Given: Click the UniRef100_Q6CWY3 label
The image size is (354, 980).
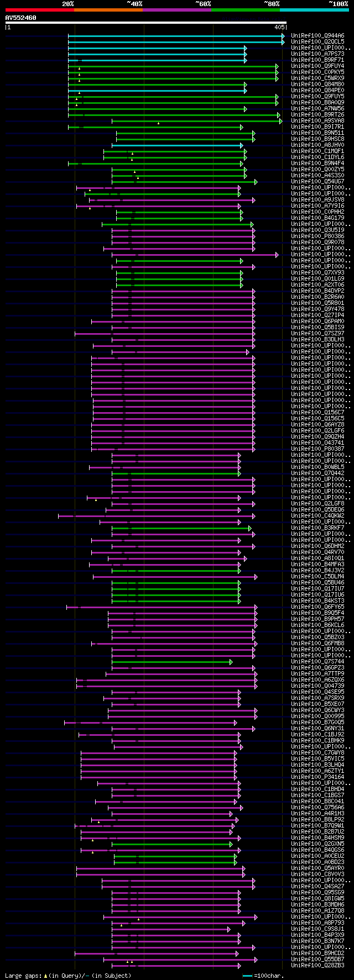Looking at the screenshot, I should (317, 710).
